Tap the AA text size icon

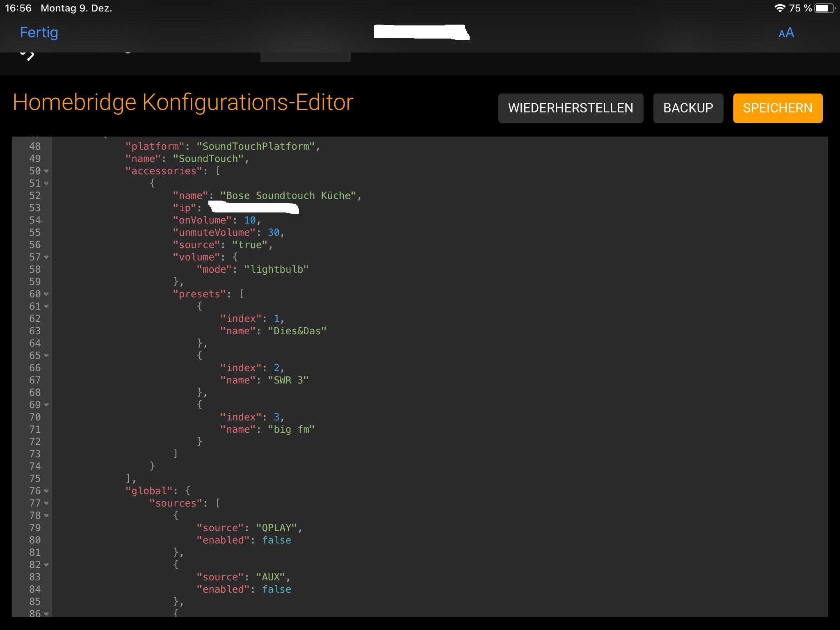pyautogui.click(x=786, y=33)
